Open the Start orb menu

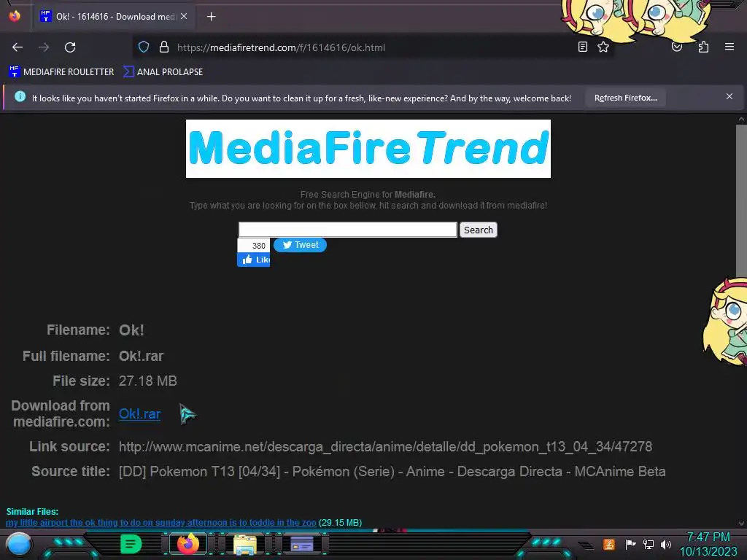tap(18, 544)
